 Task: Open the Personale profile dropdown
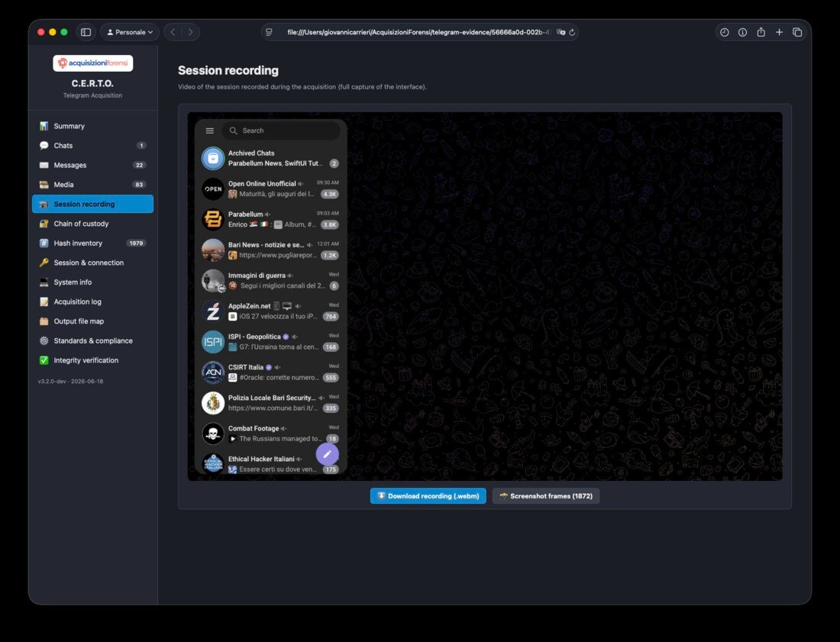pyautogui.click(x=130, y=32)
